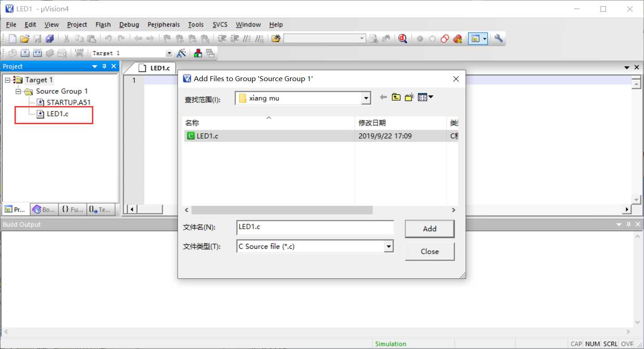Image resolution: width=644 pixels, height=349 pixels.
Task: Toggle the Project window toolbar button
Action: pyautogui.click(x=475, y=39)
